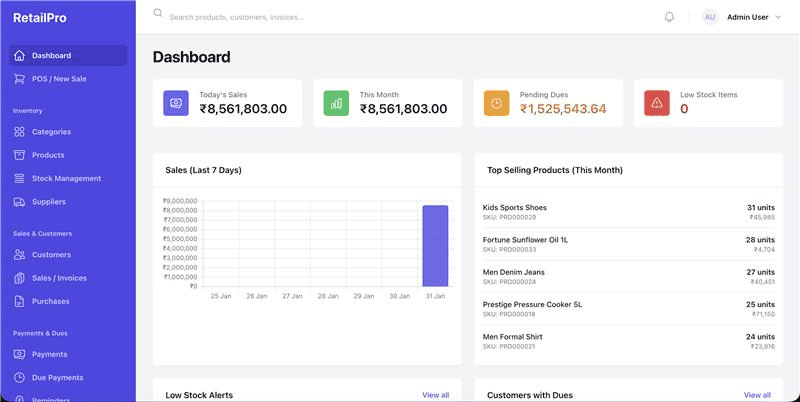Click the Suppliers truck icon in sidebar
Image resolution: width=800 pixels, height=402 pixels.
click(x=19, y=202)
